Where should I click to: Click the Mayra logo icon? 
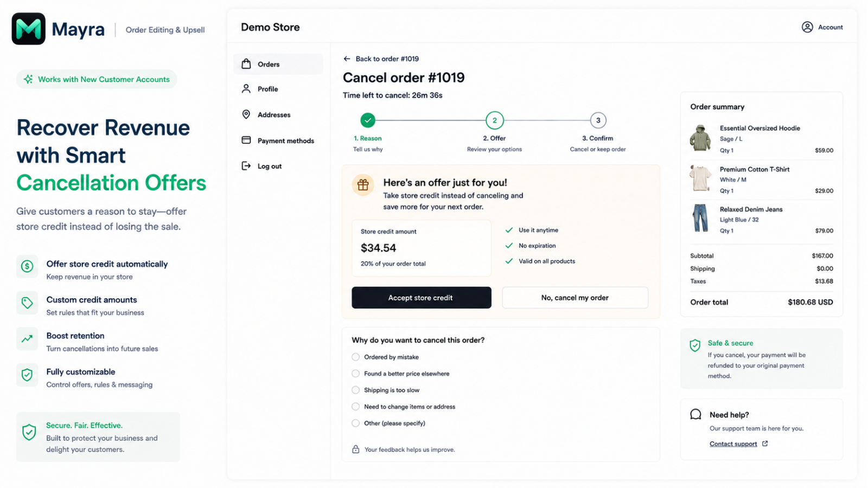click(28, 29)
